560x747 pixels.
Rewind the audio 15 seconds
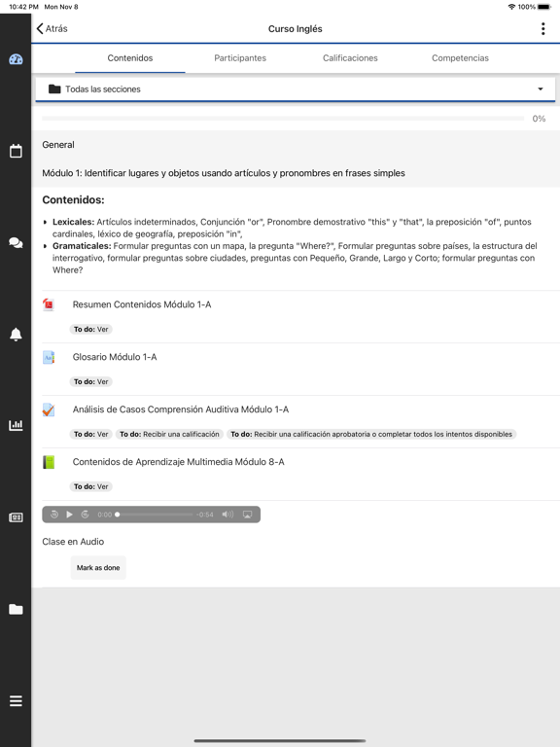pyautogui.click(x=54, y=515)
